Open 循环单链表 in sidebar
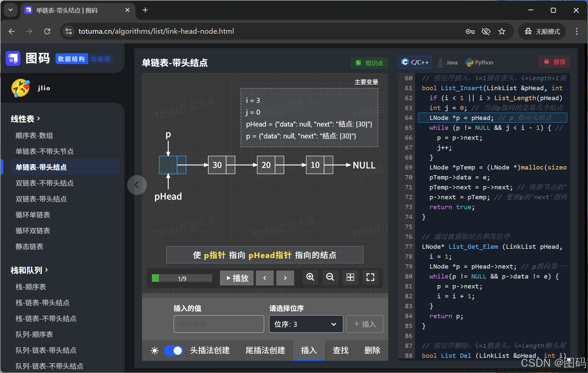 click(x=33, y=215)
